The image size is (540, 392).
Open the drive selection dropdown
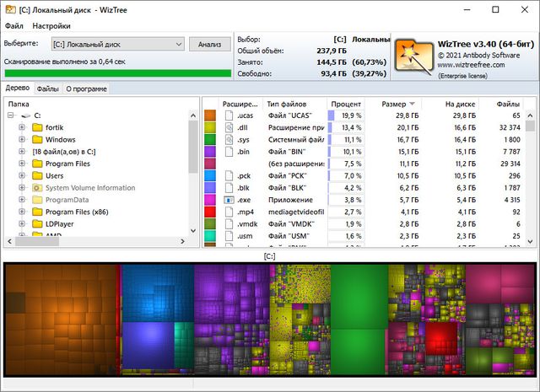179,44
